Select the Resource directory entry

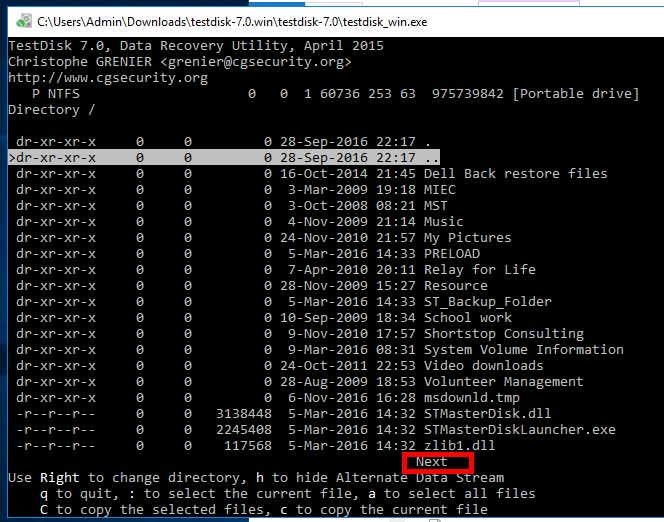pos(252,286)
